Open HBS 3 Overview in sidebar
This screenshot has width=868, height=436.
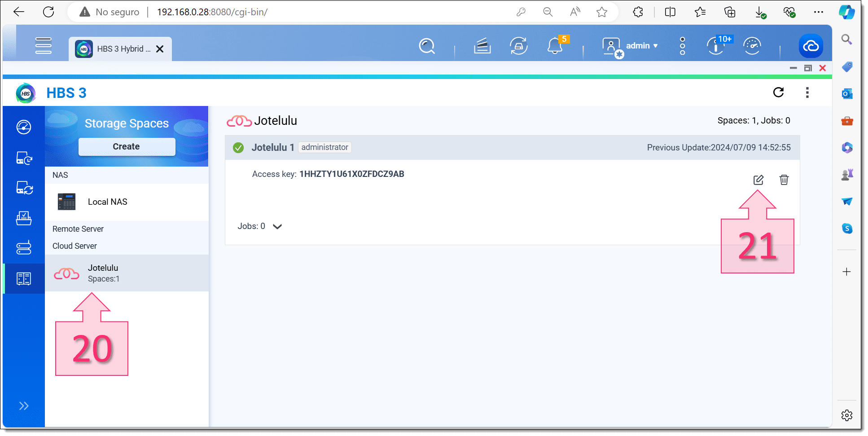pyautogui.click(x=24, y=127)
